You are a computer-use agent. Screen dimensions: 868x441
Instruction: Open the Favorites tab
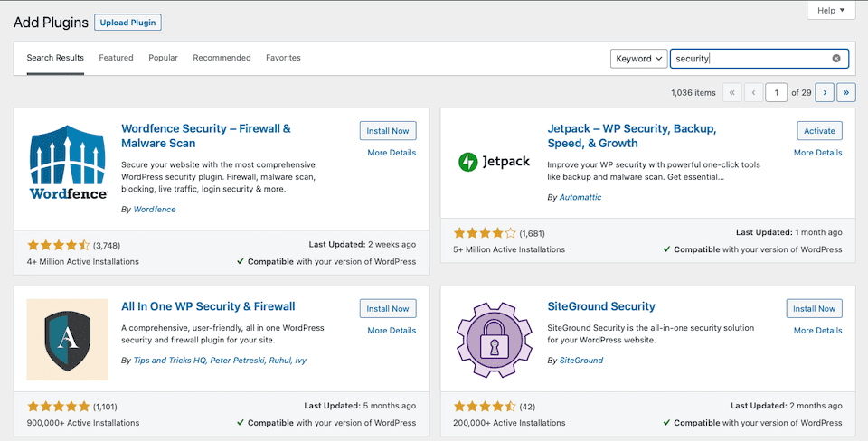pyautogui.click(x=283, y=58)
